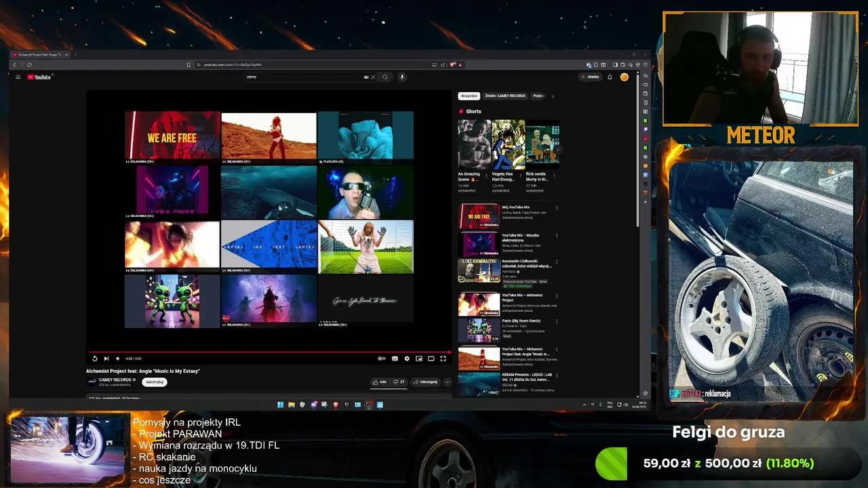The width and height of the screenshot is (868, 488).
Task: Click the YouTube search field containing 'zerro'
Action: (305, 77)
